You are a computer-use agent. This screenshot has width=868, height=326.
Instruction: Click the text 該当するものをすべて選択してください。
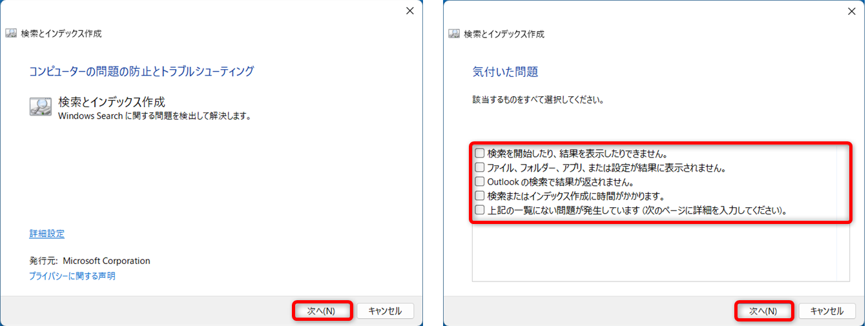coord(539,101)
